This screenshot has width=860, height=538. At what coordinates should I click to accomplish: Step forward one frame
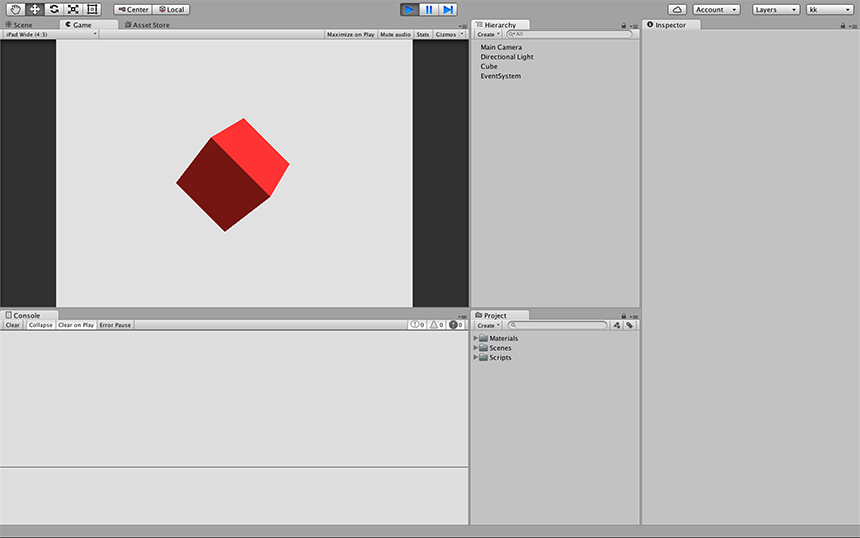[x=448, y=9]
